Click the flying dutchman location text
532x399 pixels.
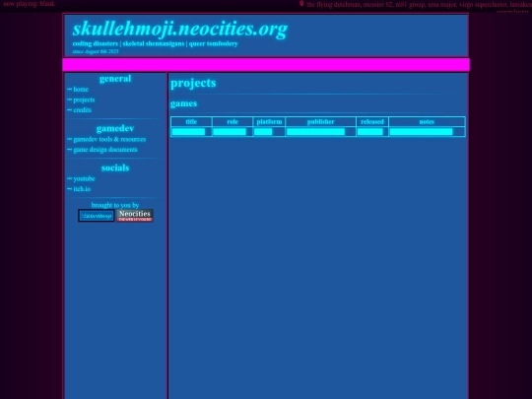(x=419, y=5)
